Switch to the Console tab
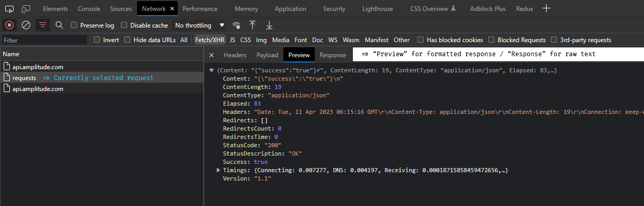Image resolution: width=644 pixels, height=206 pixels. click(x=89, y=9)
